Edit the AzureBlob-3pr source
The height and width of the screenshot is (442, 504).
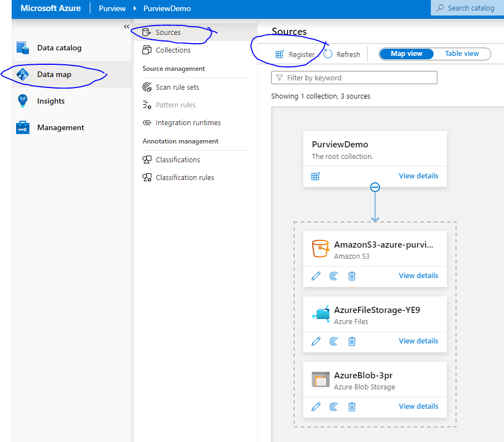316,407
